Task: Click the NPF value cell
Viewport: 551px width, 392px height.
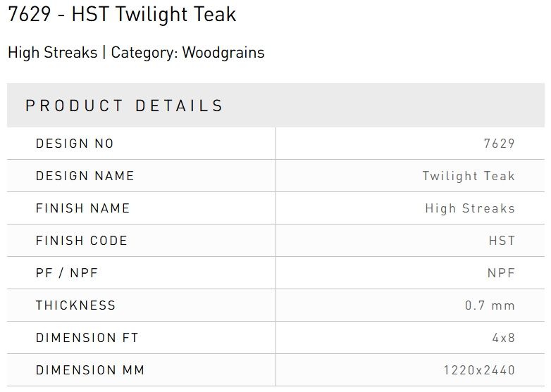Action: coord(501,273)
